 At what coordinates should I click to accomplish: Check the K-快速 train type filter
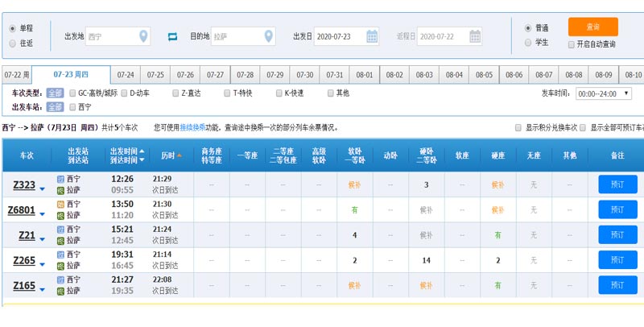[279, 93]
